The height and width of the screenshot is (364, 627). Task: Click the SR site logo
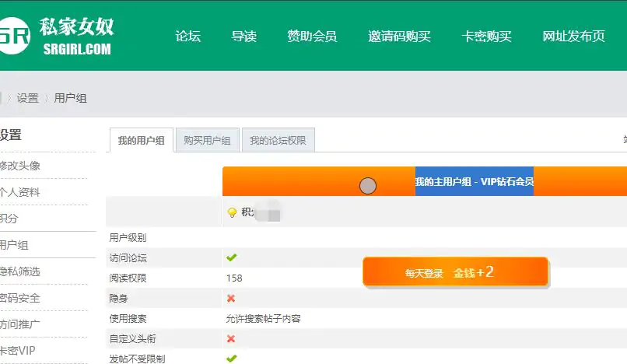tap(15, 36)
